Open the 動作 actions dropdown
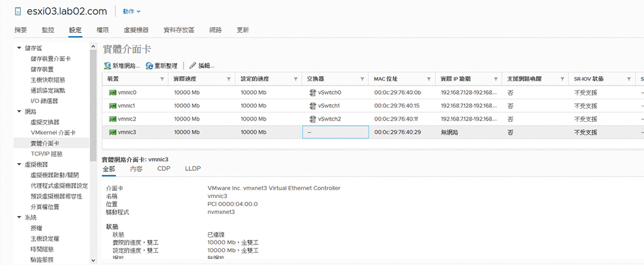644x265 pixels. coord(131,12)
